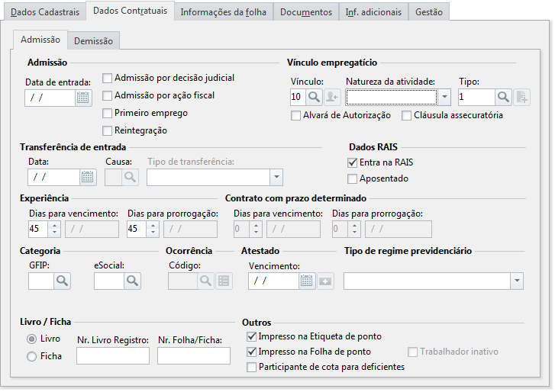
Task: Increase Experiência dias para vencimento spinner
Action: pyautogui.click(x=54, y=226)
